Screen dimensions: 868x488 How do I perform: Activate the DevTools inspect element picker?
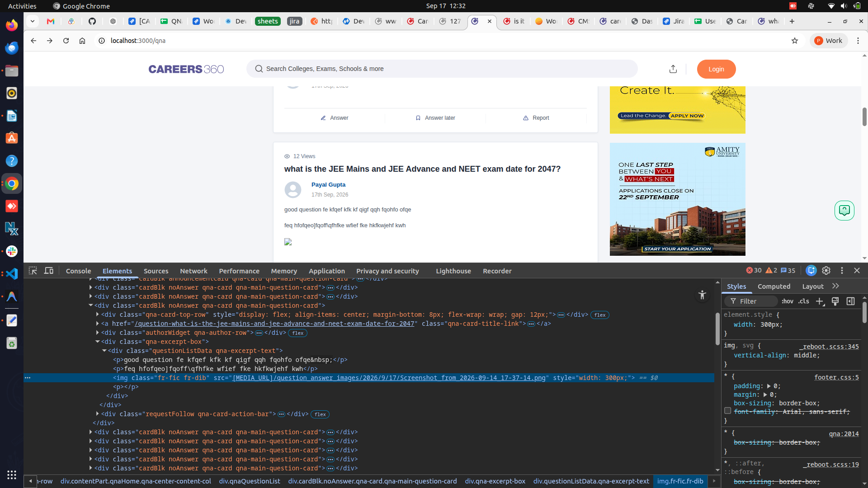(33, 271)
